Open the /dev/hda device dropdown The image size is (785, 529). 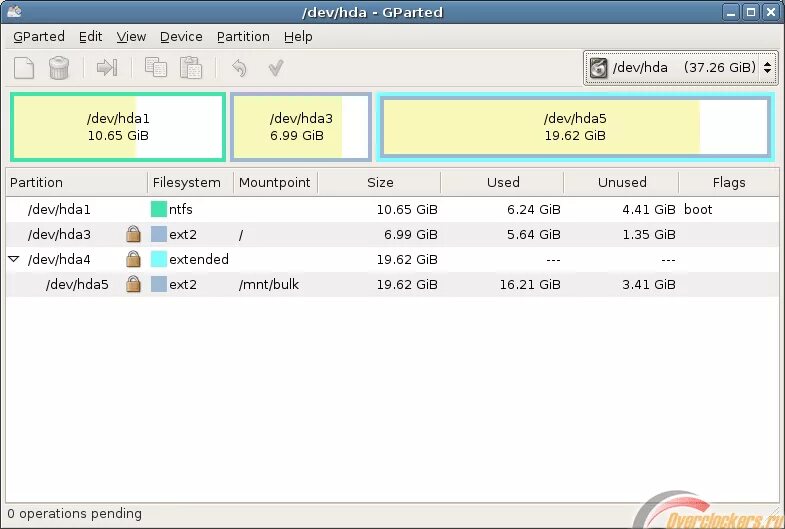click(x=680, y=68)
